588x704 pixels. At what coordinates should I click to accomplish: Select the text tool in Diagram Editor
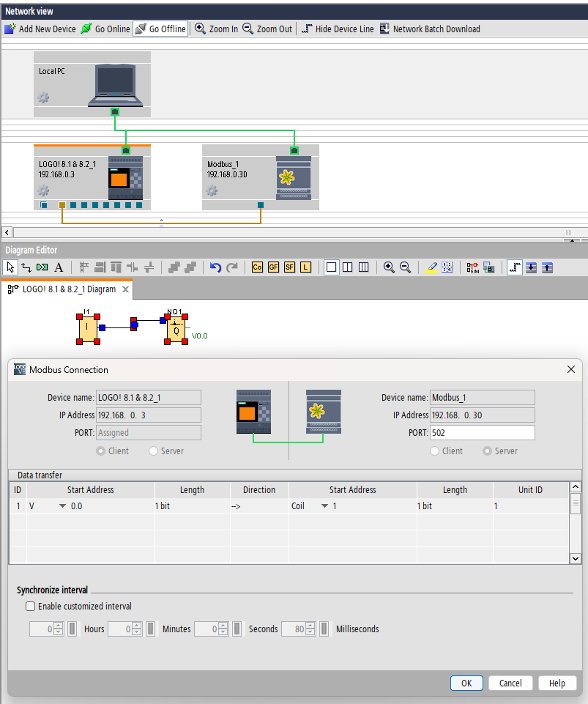pyautogui.click(x=59, y=267)
